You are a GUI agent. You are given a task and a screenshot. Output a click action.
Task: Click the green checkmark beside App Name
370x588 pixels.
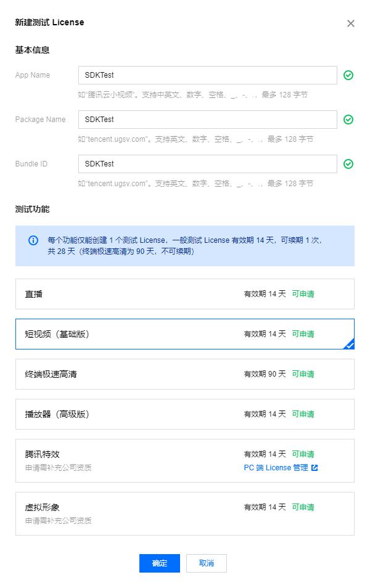pyautogui.click(x=348, y=75)
